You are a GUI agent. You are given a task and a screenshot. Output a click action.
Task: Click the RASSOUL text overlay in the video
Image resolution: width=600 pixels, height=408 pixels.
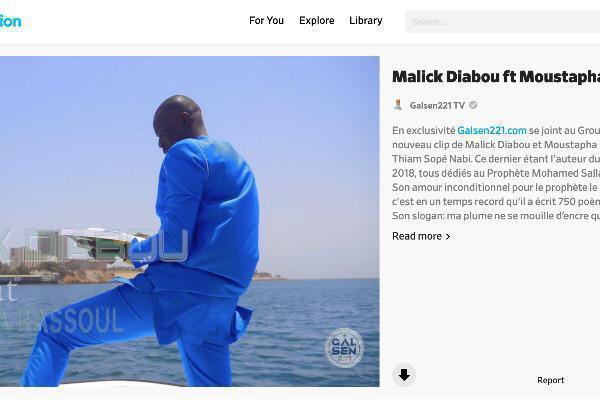coord(62,320)
